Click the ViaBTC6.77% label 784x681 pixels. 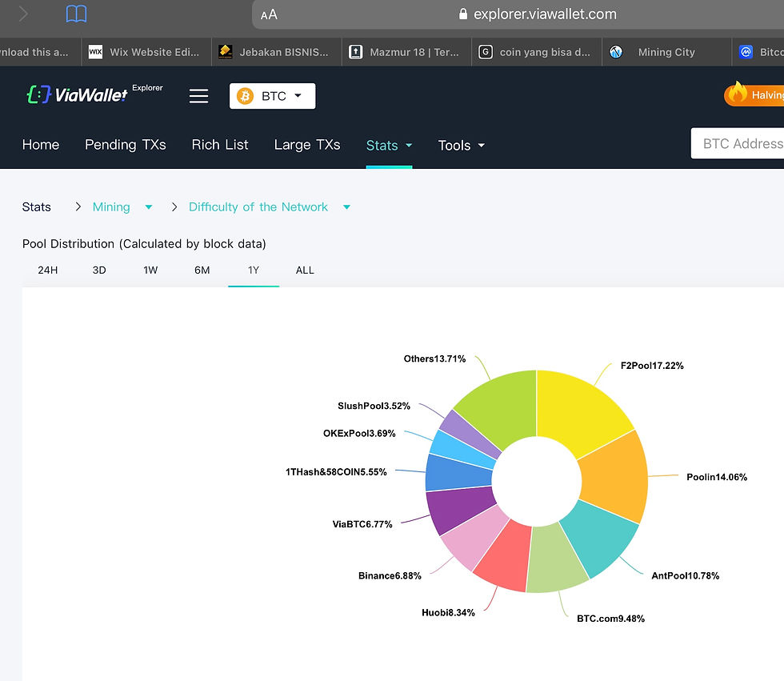click(x=362, y=524)
